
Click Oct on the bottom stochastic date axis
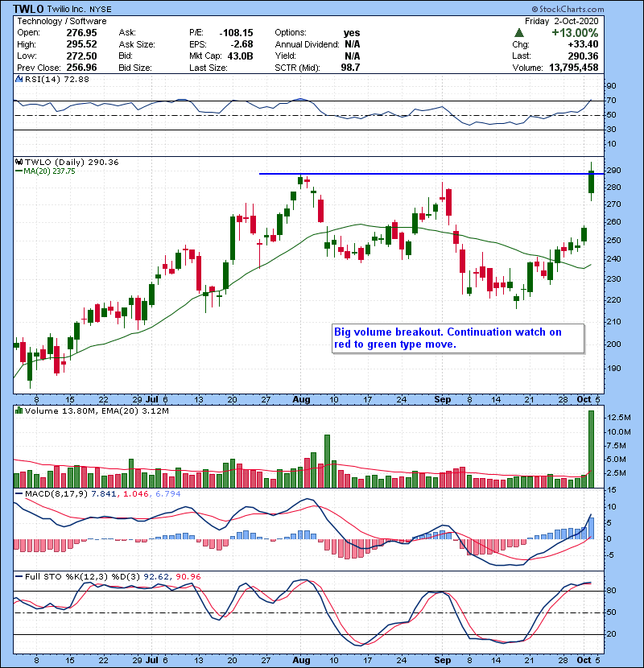(x=584, y=660)
